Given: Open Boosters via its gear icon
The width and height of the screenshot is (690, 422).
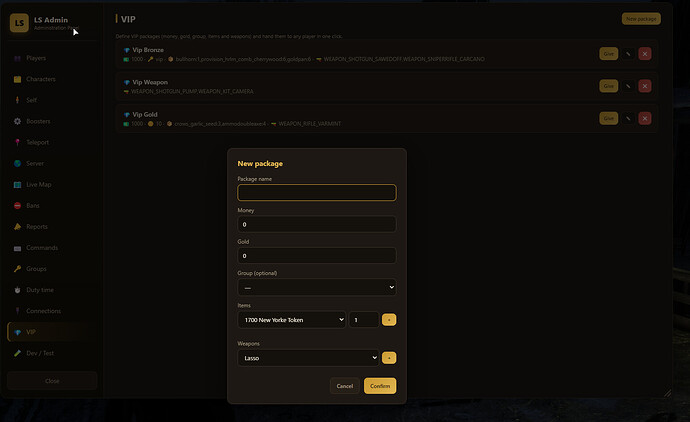Looking at the screenshot, I should (17, 121).
